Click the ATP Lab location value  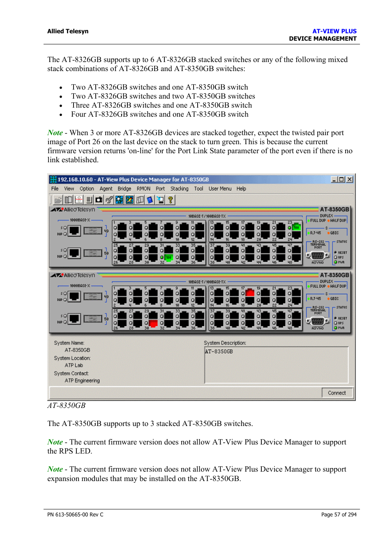(74, 366)
